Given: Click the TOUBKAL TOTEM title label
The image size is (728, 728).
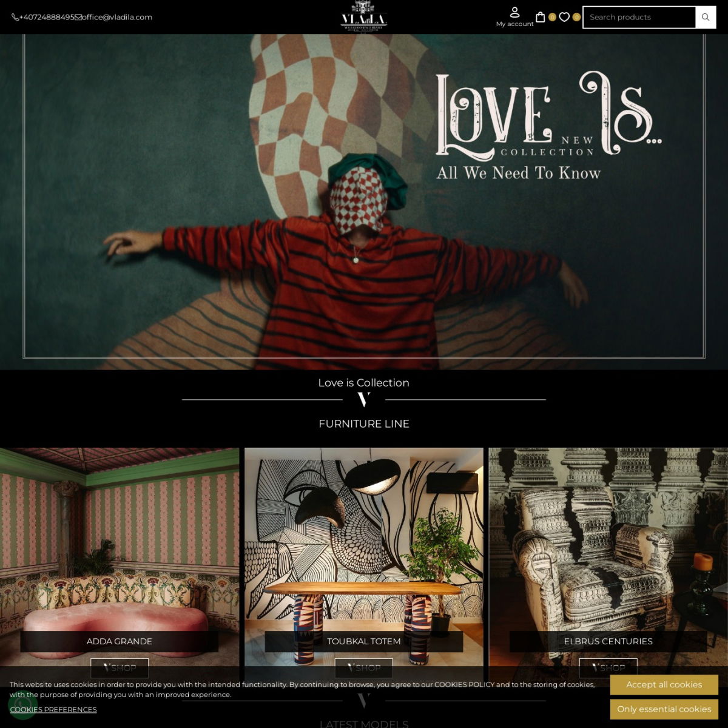Looking at the screenshot, I should pos(364,641).
